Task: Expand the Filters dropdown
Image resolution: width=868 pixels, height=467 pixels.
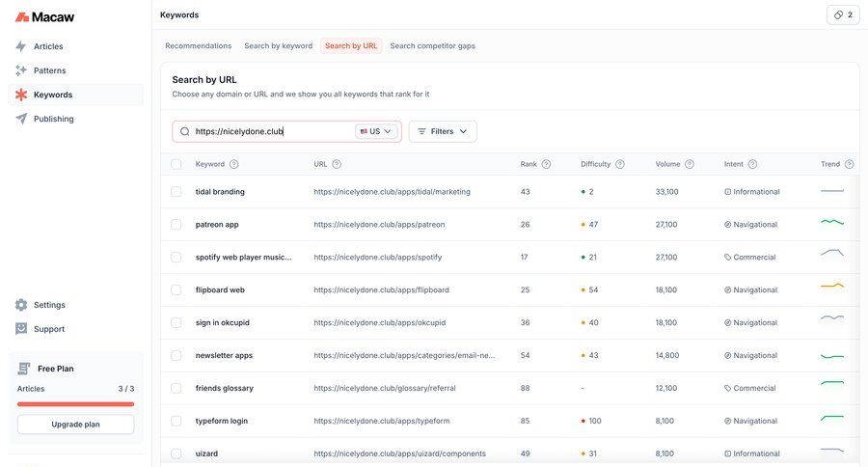Action: tap(443, 132)
